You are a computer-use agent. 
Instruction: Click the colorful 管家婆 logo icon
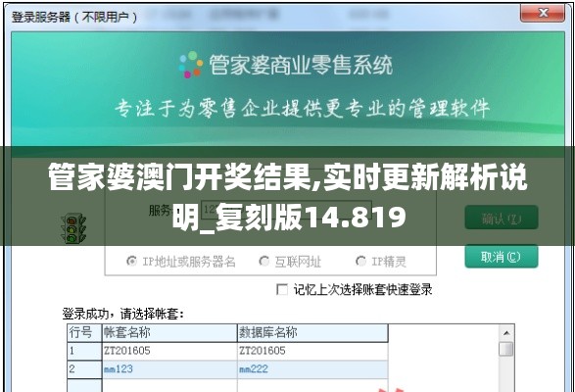point(191,65)
